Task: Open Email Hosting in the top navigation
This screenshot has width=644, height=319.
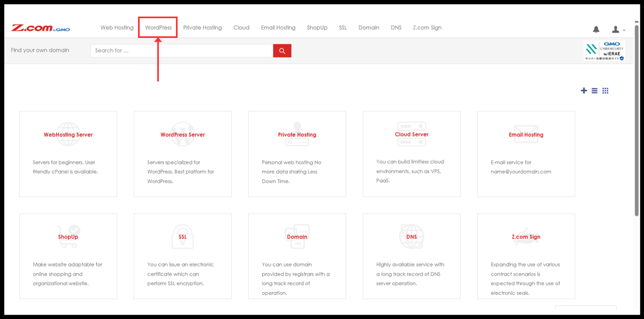Action: [x=278, y=28]
